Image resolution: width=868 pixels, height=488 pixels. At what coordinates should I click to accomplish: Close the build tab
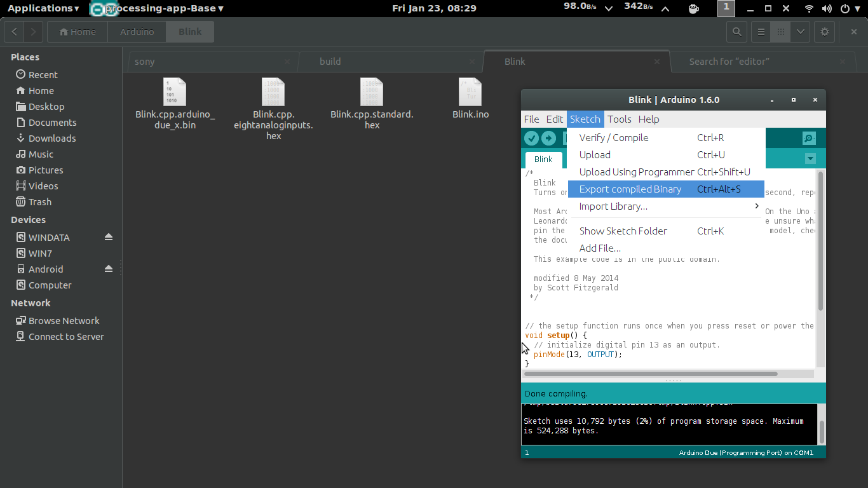point(472,62)
